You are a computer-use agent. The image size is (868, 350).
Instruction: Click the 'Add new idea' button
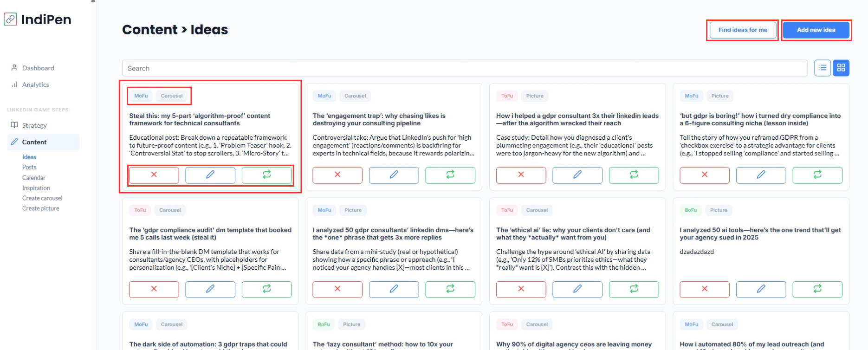click(x=816, y=30)
